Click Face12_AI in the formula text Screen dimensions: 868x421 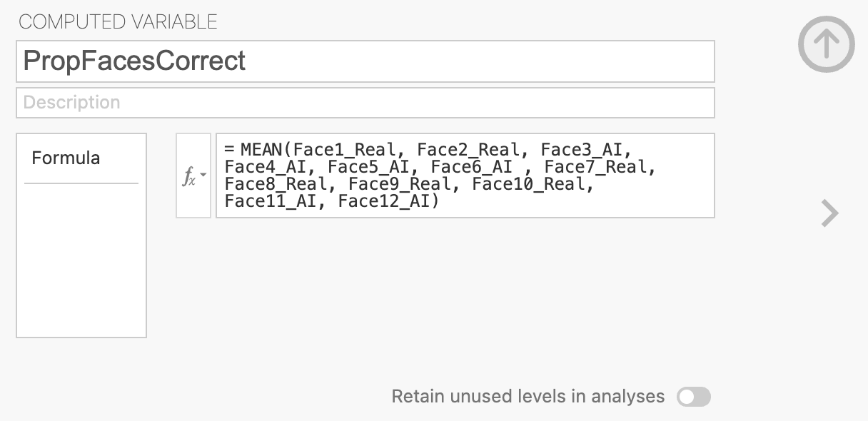[x=384, y=201]
